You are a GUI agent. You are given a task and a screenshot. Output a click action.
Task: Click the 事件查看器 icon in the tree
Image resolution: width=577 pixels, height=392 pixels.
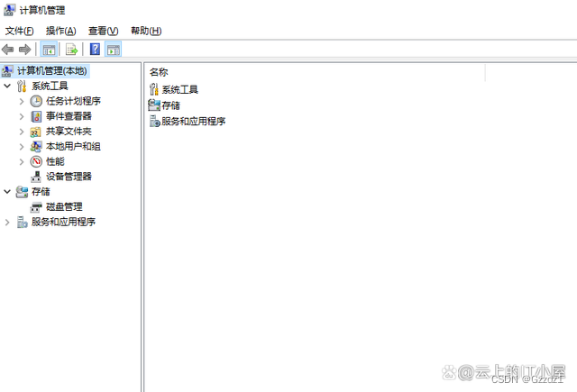[x=36, y=116]
